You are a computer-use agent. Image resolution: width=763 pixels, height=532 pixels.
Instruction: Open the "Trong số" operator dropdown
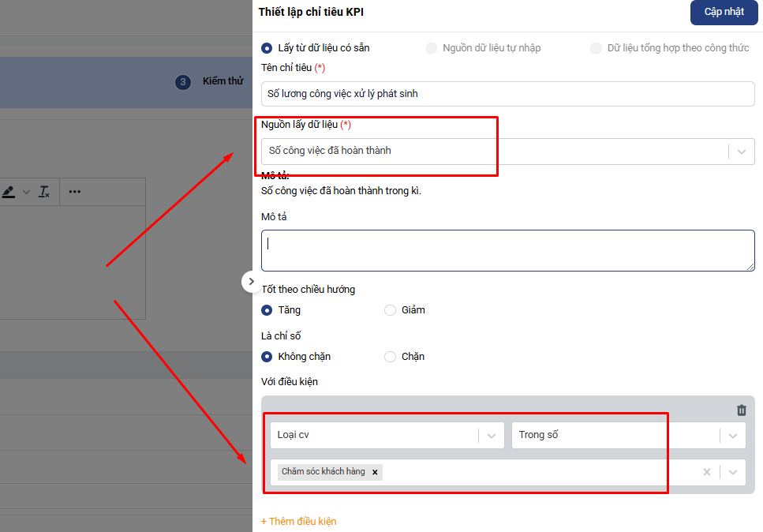click(x=733, y=435)
